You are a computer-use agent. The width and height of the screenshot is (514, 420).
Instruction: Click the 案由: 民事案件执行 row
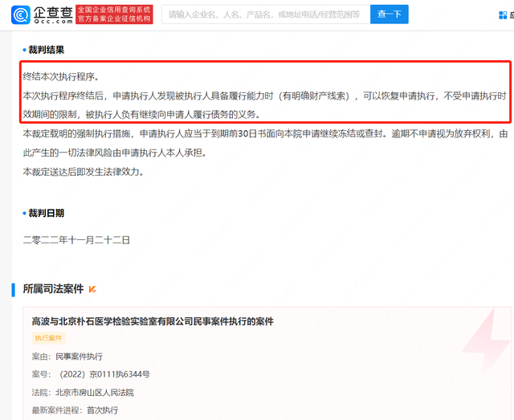click(x=67, y=357)
